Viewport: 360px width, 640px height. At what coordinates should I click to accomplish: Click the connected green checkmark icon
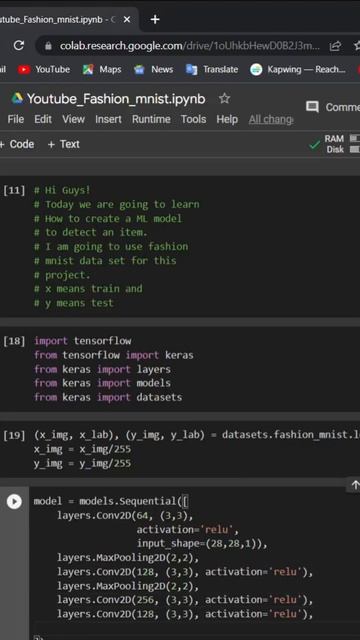(315, 145)
